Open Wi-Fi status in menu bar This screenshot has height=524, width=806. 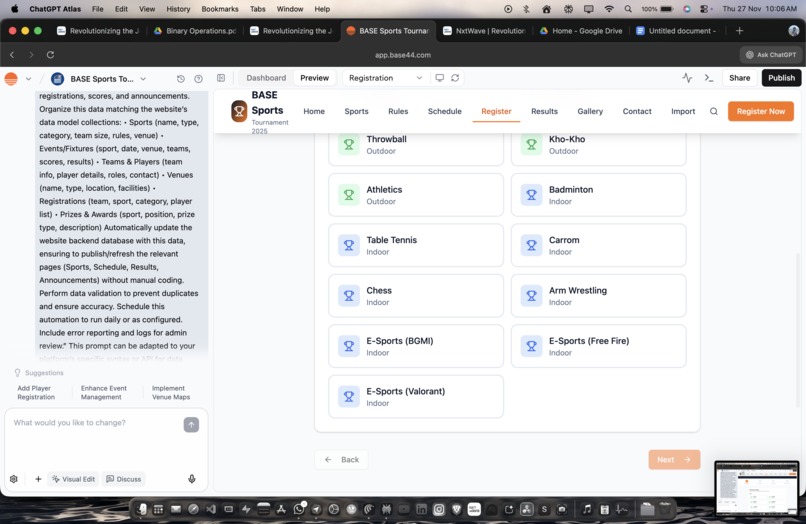pyautogui.click(x=609, y=9)
